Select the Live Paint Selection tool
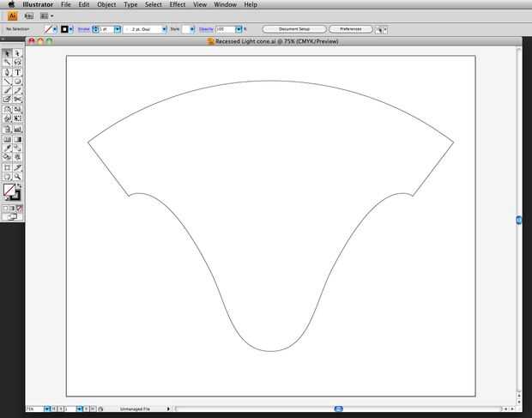This screenshot has height=418, width=532. pyautogui.click(x=18, y=157)
